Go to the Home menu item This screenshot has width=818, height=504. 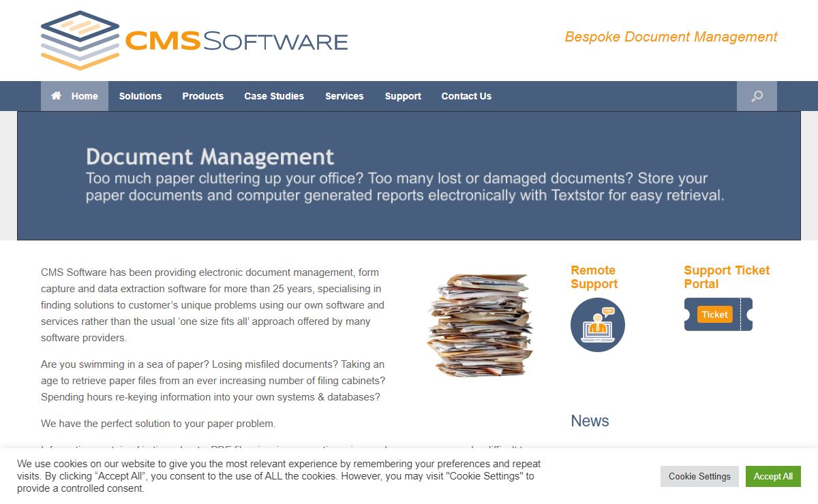74,96
